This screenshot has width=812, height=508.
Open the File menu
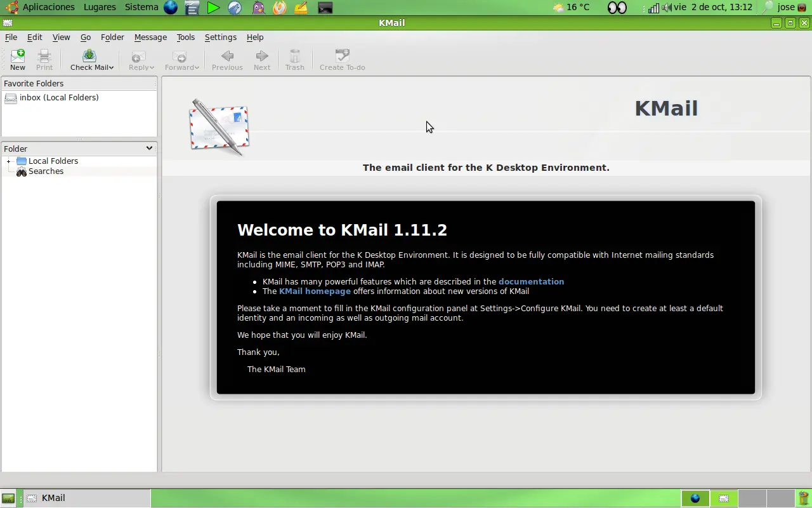pos(11,37)
